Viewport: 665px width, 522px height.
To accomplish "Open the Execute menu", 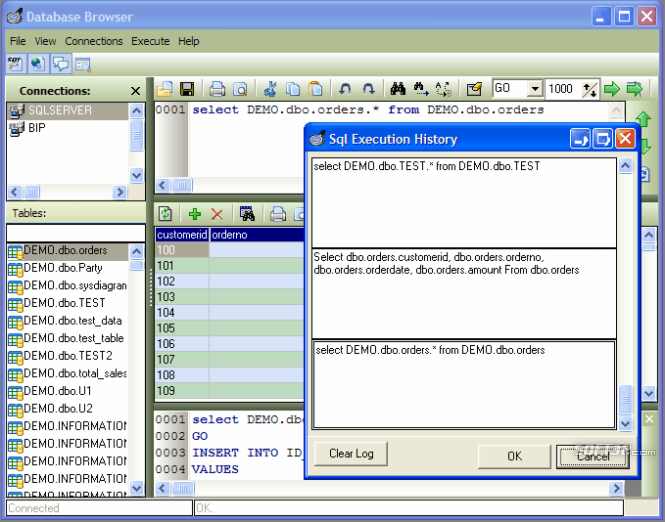I will (151, 41).
